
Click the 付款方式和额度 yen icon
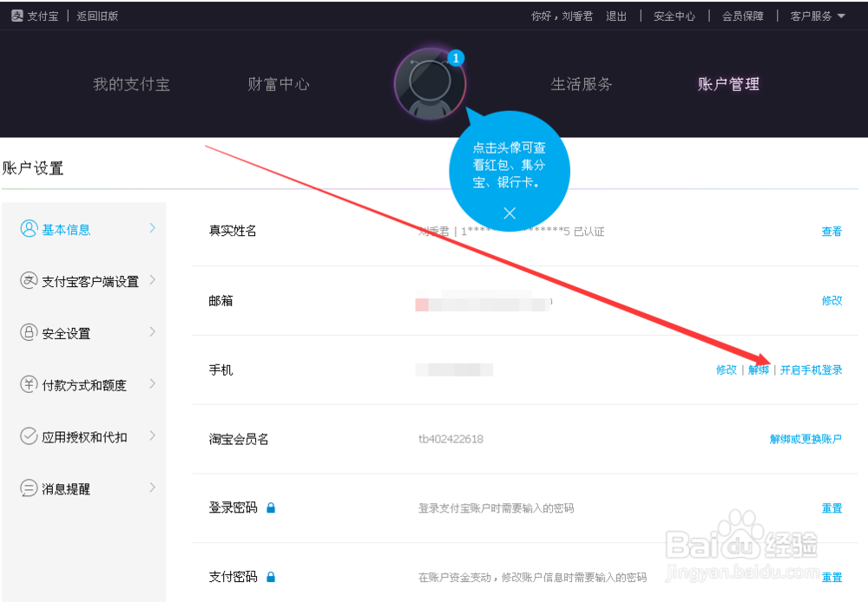(29, 384)
